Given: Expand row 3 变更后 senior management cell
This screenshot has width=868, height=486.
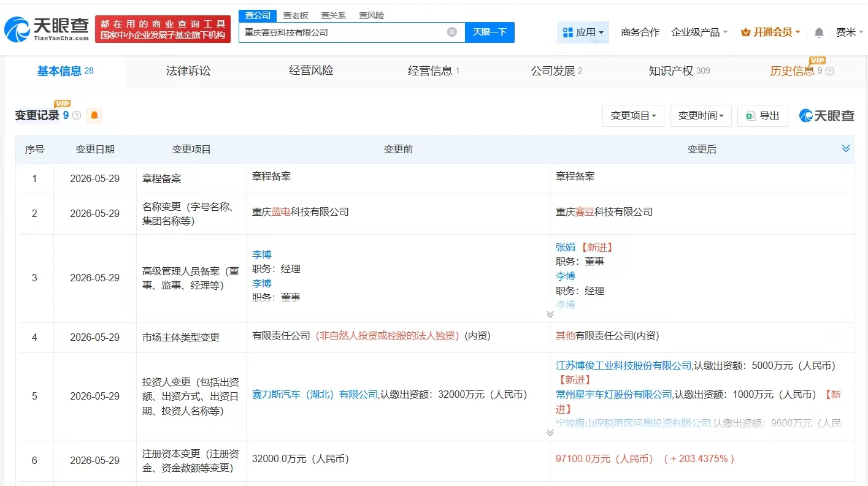Looking at the screenshot, I should [550, 314].
